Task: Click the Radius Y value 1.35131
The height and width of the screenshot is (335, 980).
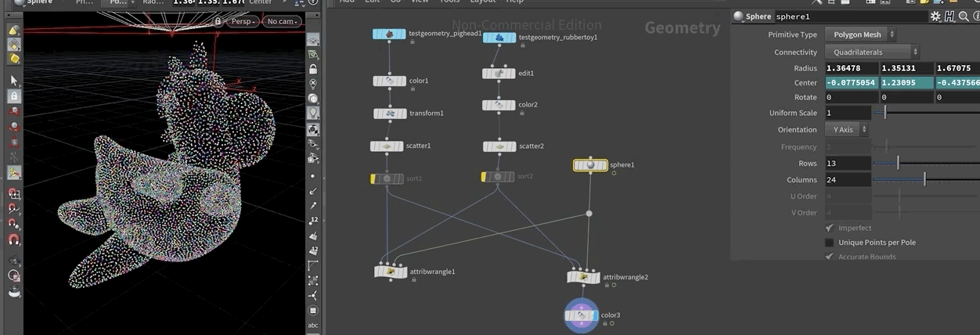Action: click(906, 68)
